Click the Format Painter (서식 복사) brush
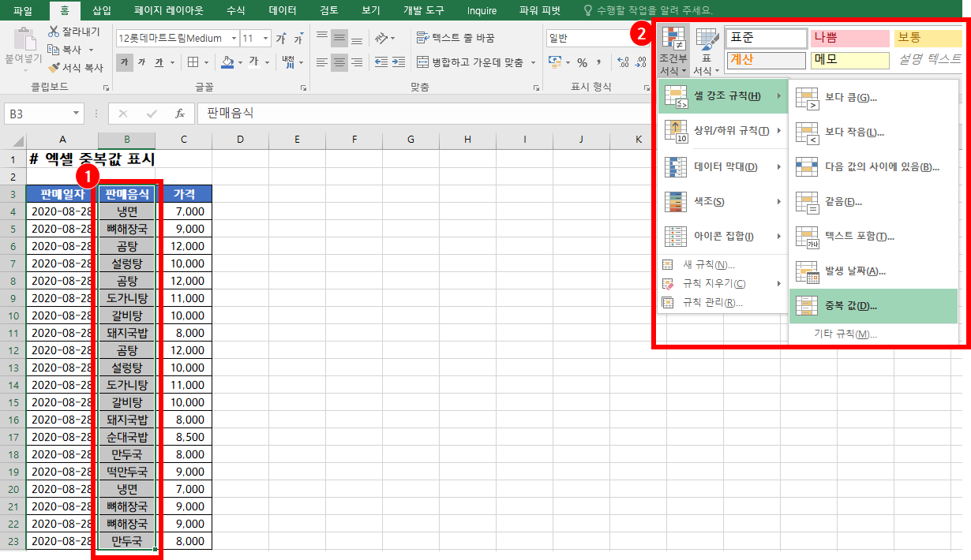 click(54, 68)
